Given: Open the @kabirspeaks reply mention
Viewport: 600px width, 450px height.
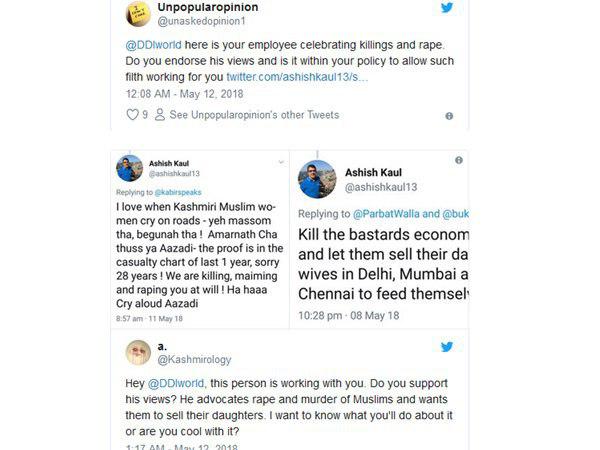Looking at the screenshot, I should (179, 189).
